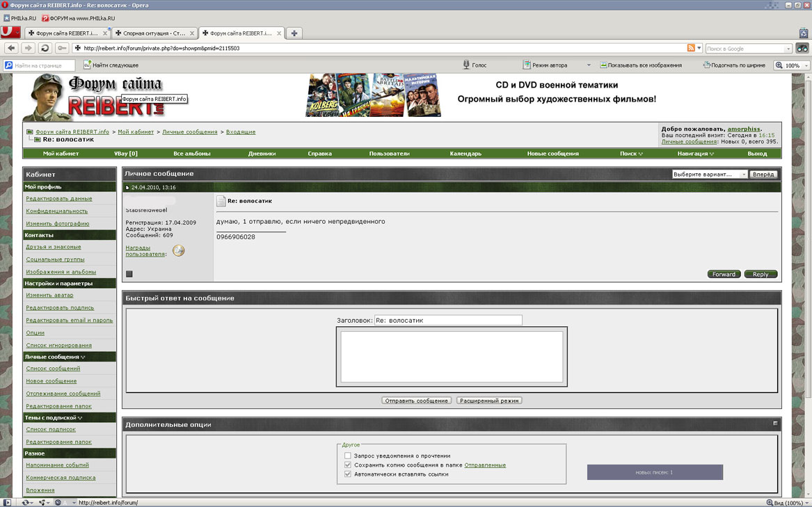Screen dimensions: 812x507
Task: Open the closed tabs trash icon
Action: (803, 33)
